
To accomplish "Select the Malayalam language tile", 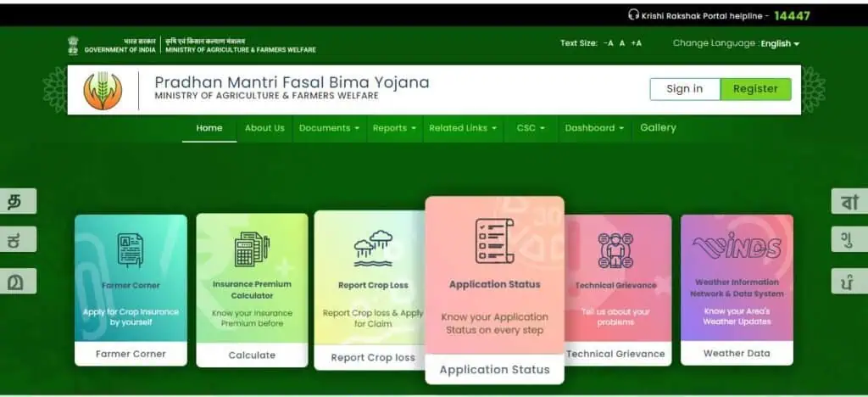I will pyautogui.click(x=17, y=281).
